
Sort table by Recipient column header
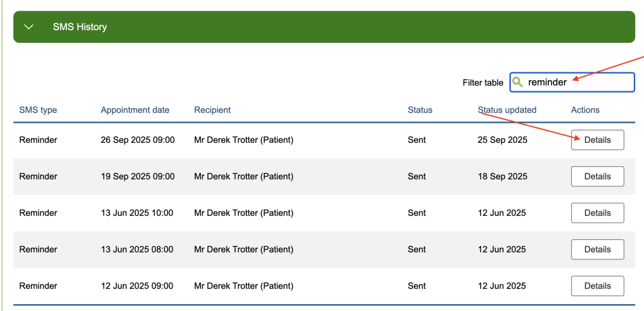pyautogui.click(x=212, y=110)
